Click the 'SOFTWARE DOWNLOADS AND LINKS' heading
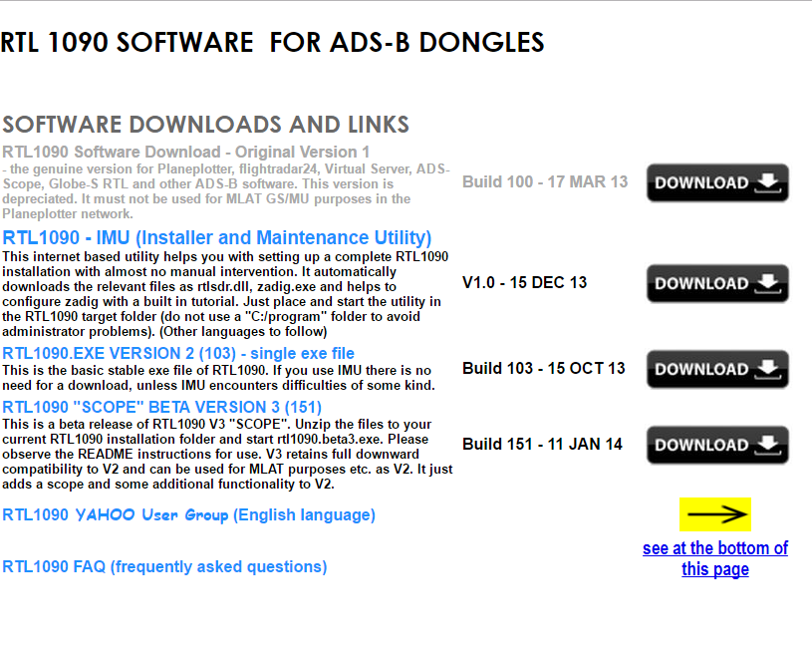Image resolution: width=812 pixels, height=661 pixels. point(205,125)
